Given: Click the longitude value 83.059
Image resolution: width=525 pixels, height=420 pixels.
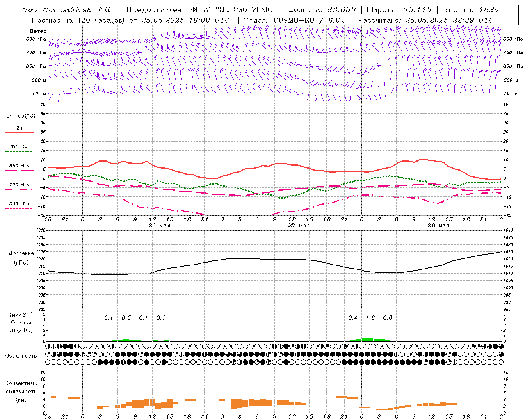Looking at the screenshot, I should [342, 10].
